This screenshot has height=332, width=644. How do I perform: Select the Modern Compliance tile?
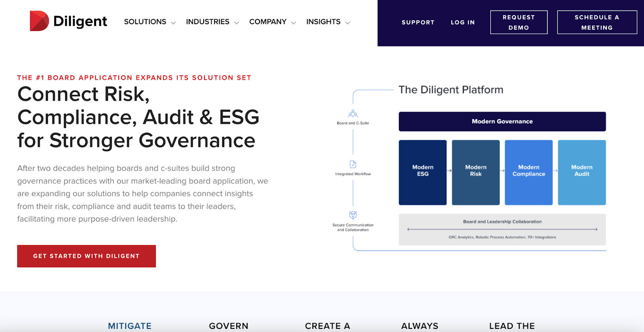529,173
